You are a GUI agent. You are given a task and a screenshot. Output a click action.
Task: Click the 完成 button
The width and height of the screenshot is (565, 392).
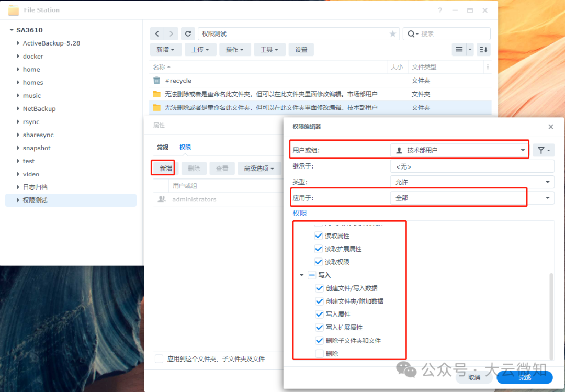(524, 377)
